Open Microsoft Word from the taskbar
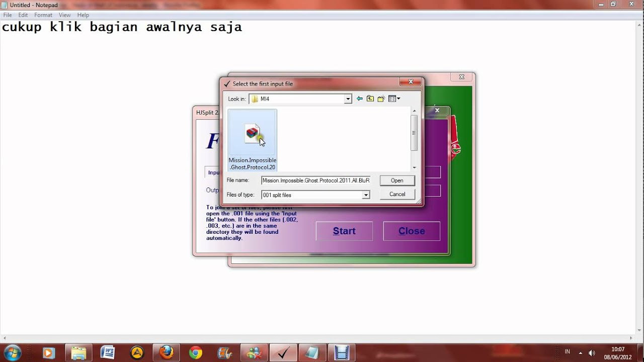The width and height of the screenshot is (644, 362). tap(108, 352)
